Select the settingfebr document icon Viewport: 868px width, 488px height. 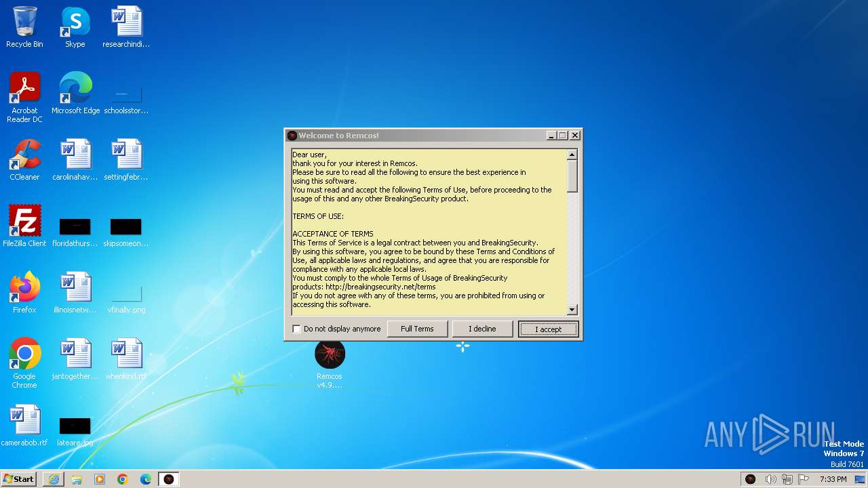tap(126, 160)
